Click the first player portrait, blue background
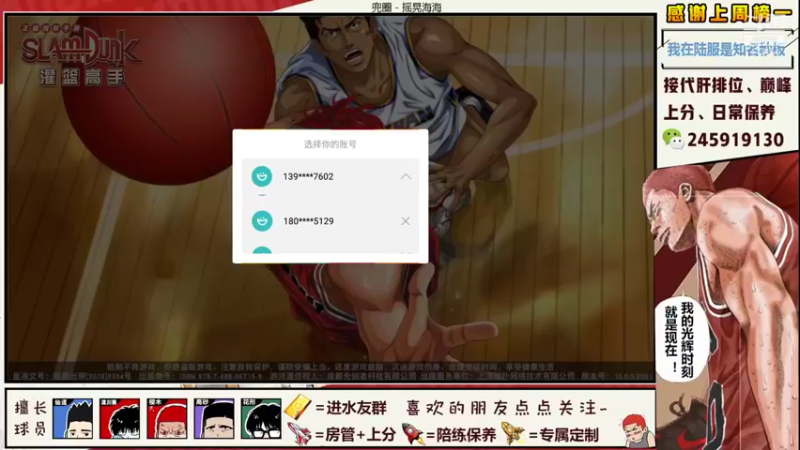The image size is (800, 450). (73, 418)
